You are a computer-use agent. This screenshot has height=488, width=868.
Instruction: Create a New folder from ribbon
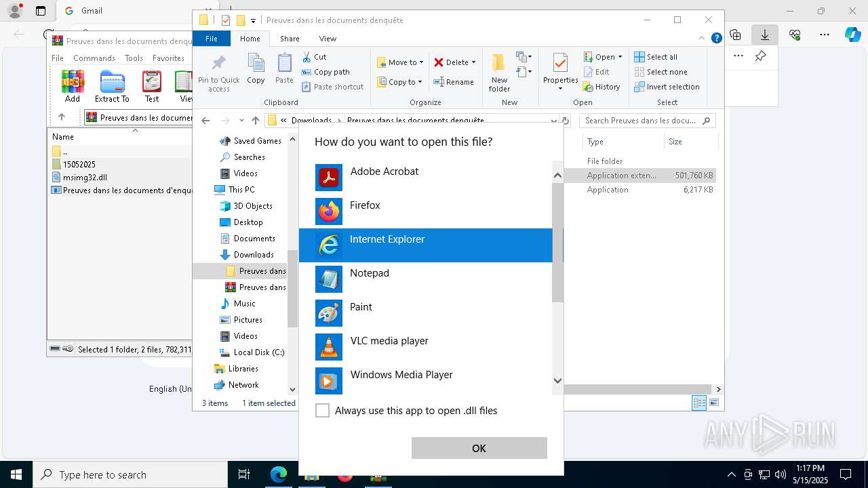click(499, 73)
